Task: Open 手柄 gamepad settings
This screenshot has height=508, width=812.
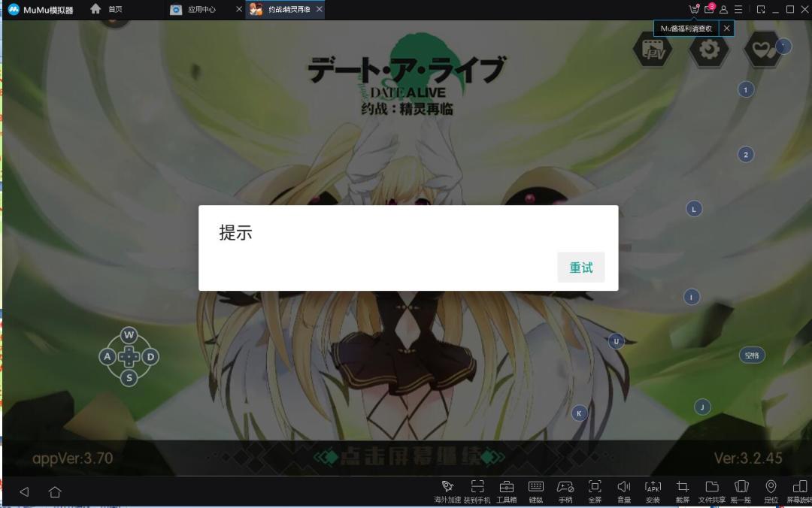Action: click(x=565, y=491)
